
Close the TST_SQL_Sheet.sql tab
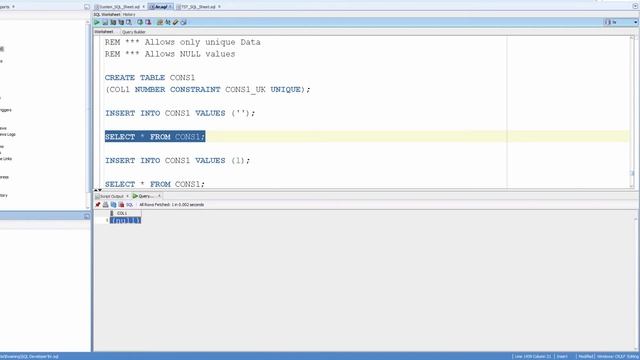click(220, 7)
